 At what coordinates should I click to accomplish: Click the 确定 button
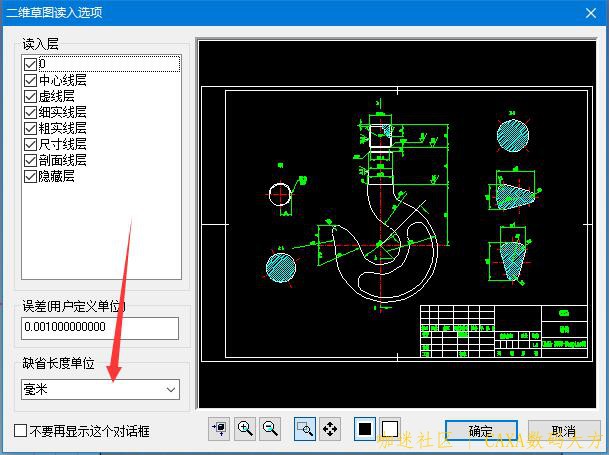(x=481, y=431)
